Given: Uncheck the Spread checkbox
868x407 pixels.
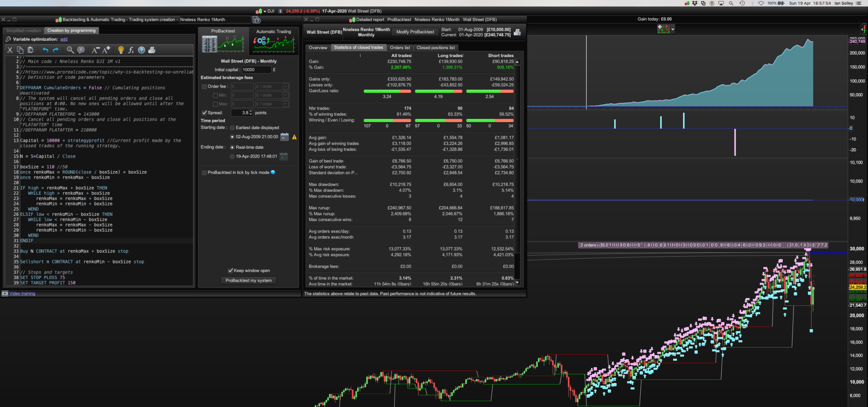Looking at the screenshot, I should 204,113.
